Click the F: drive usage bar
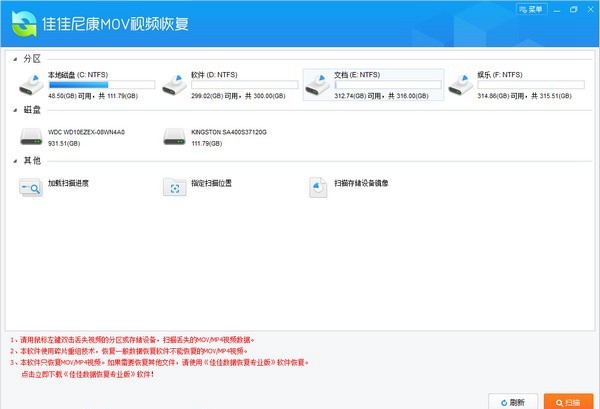 [531, 85]
